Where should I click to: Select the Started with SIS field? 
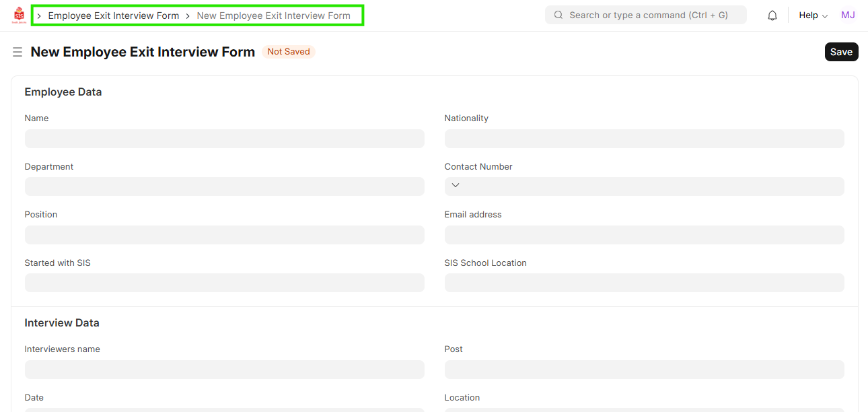224,283
